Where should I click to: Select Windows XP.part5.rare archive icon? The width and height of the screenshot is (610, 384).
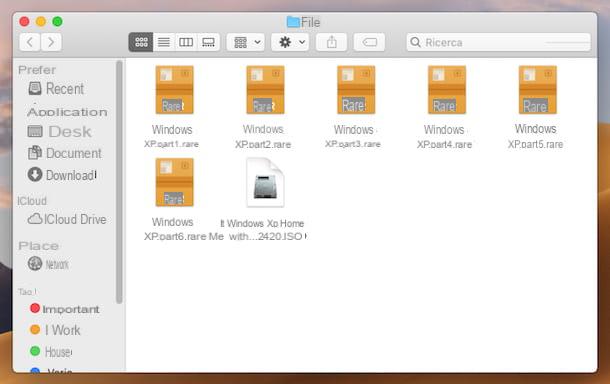(x=538, y=90)
